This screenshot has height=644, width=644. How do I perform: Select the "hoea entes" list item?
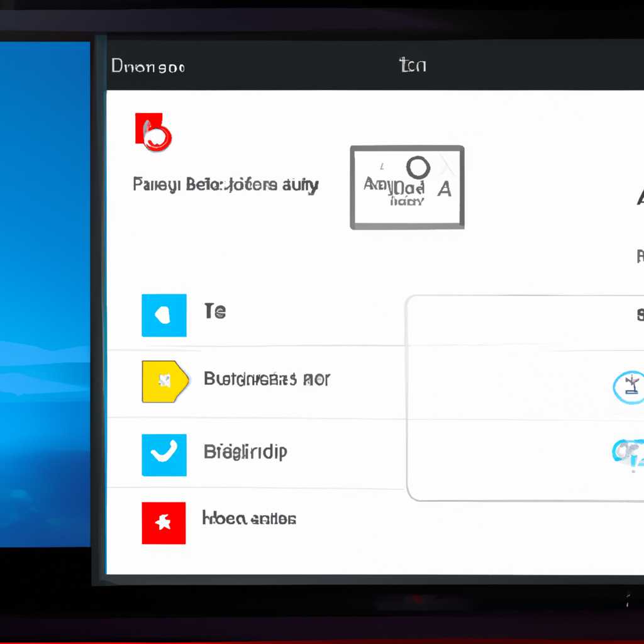point(249,518)
